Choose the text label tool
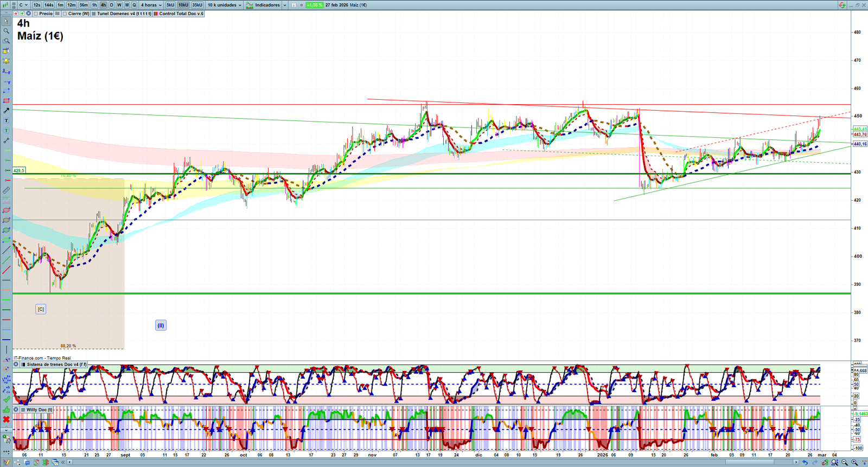The height and width of the screenshot is (467, 868). [x=6, y=120]
